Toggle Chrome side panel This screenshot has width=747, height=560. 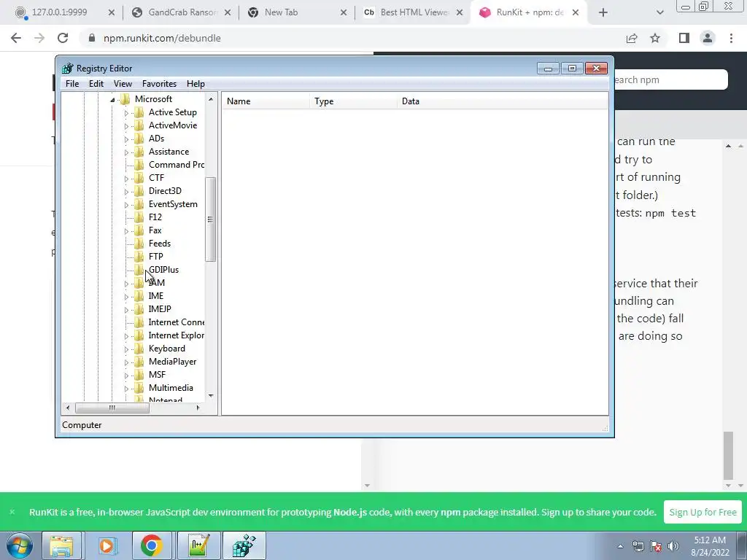(x=684, y=38)
